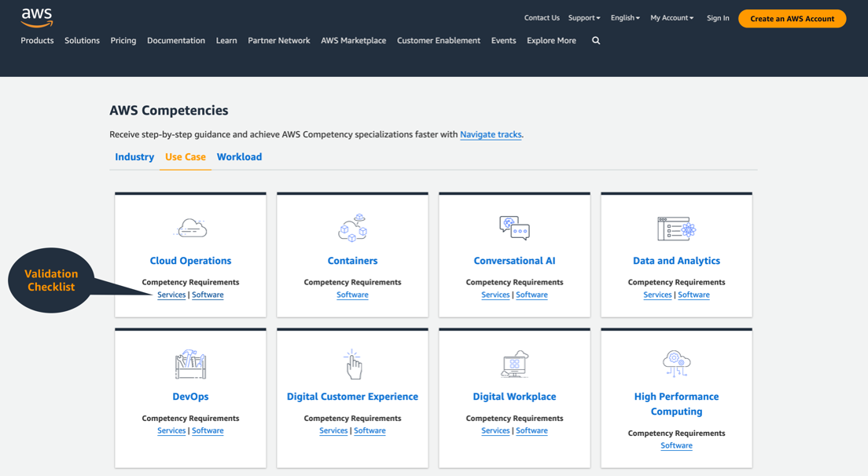Click Software under High Performance Computing

tap(676, 445)
